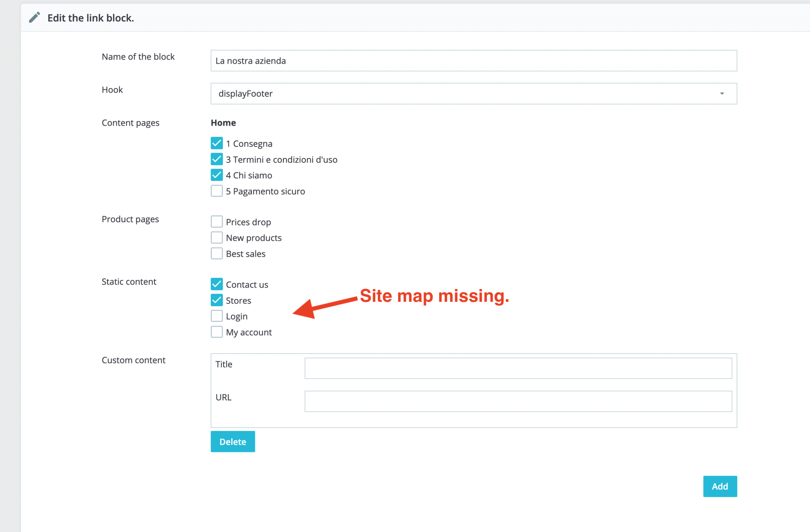Click the pencil edit icon in header
The width and height of the screenshot is (810, 532).
pos(34,17)
